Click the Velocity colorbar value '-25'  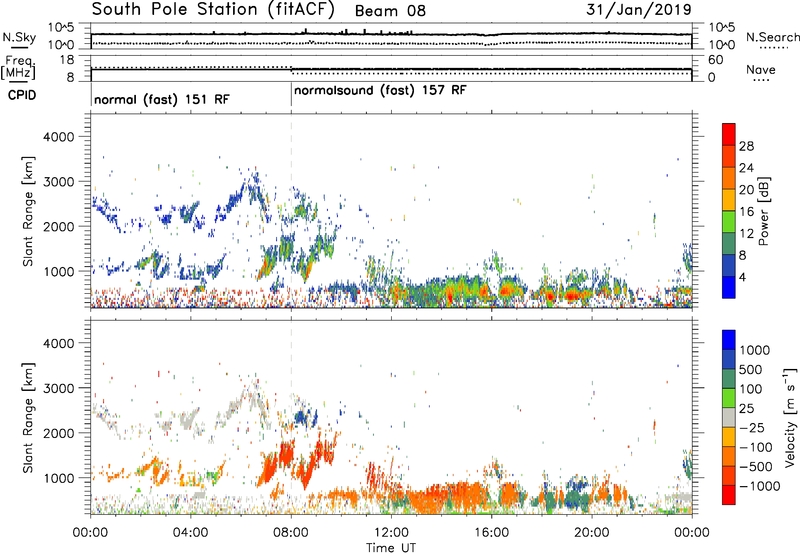pos(754,428)
